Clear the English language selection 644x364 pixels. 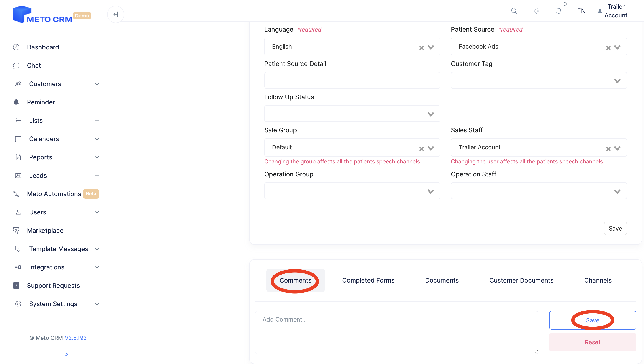click(422, 47)
